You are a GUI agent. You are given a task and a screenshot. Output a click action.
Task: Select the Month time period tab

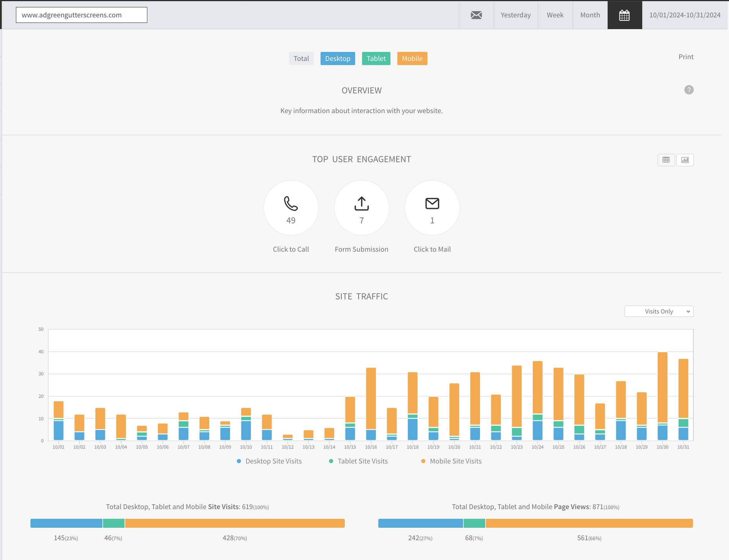(590, 15)
